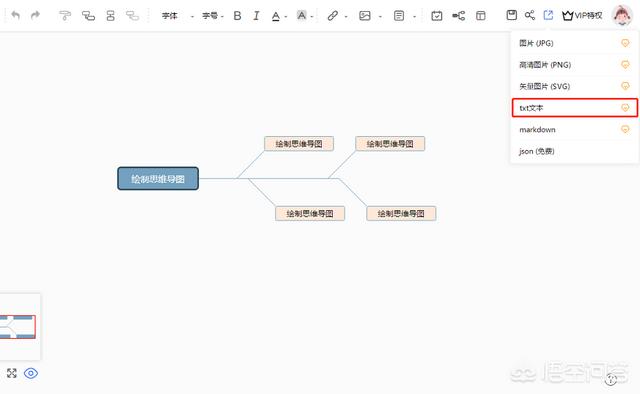This screenshot has width=640, height=394.
Task: Share the mind map
Action: coord(530,15)
